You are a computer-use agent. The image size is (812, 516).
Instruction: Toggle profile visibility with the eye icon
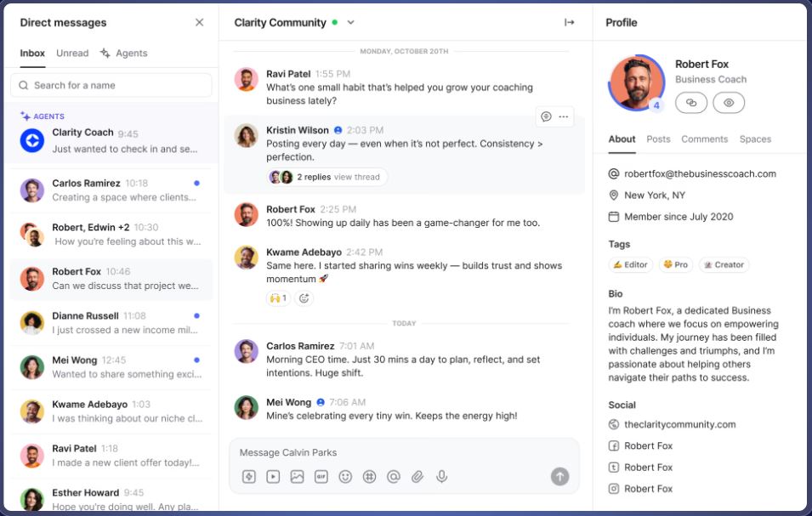click(728, 102)
